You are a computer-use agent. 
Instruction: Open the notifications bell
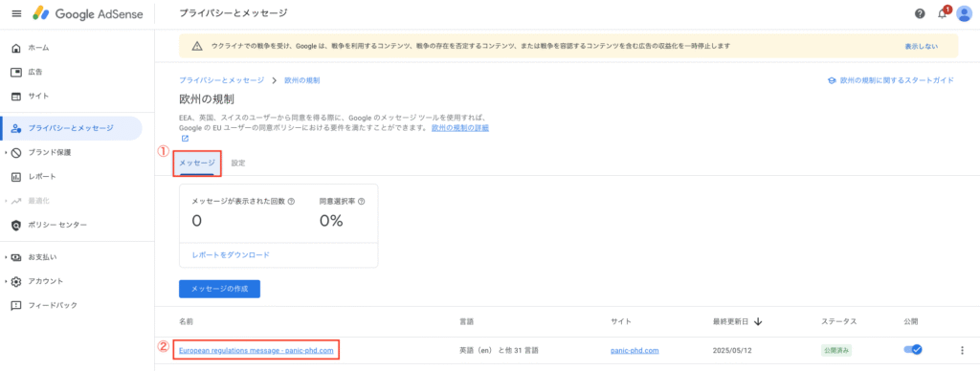pos(943,13)
